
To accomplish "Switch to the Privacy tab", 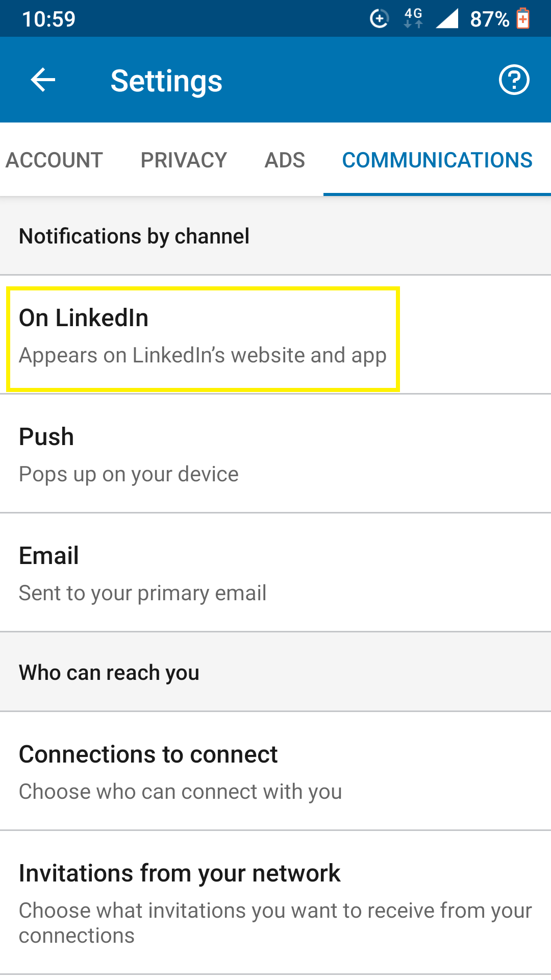I will pos(184,160).
